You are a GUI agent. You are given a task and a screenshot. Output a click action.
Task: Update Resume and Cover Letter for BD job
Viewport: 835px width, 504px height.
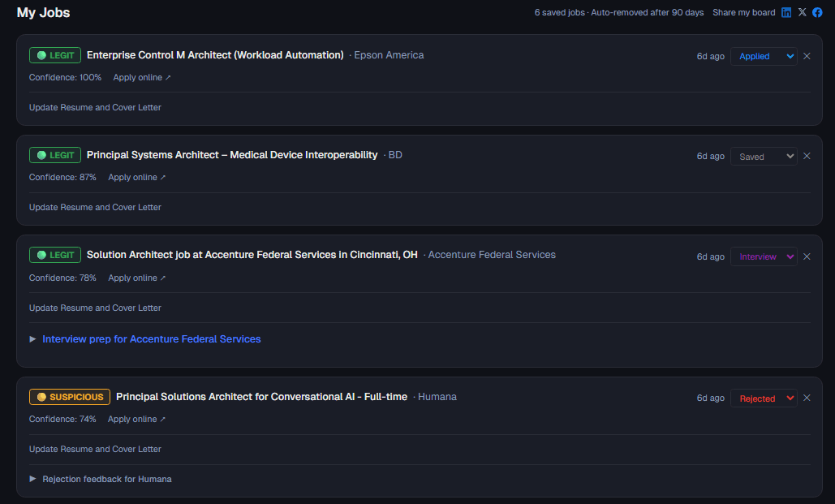point(95,207)
